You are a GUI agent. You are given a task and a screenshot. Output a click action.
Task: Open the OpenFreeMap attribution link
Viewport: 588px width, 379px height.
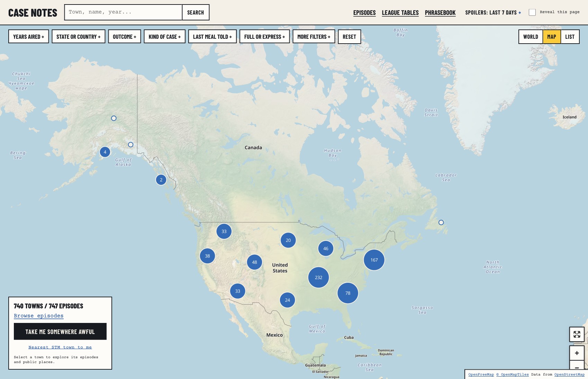(481, 375)
